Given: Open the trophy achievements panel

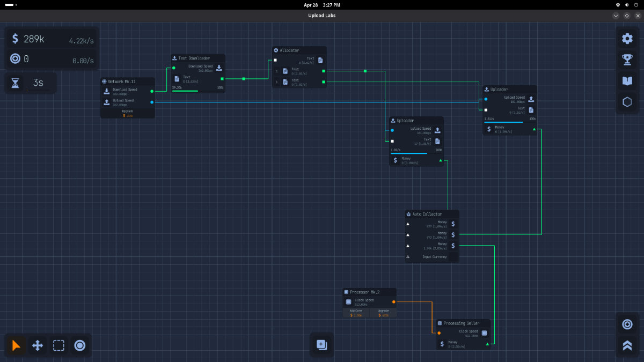Looking at the screenshot, I should pos(627,60).
